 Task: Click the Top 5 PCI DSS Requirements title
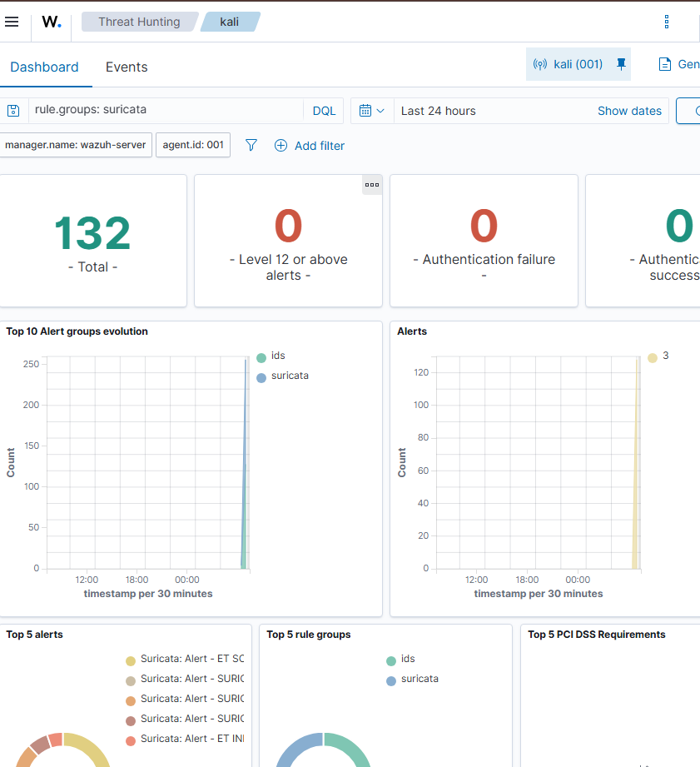(596, 635)
